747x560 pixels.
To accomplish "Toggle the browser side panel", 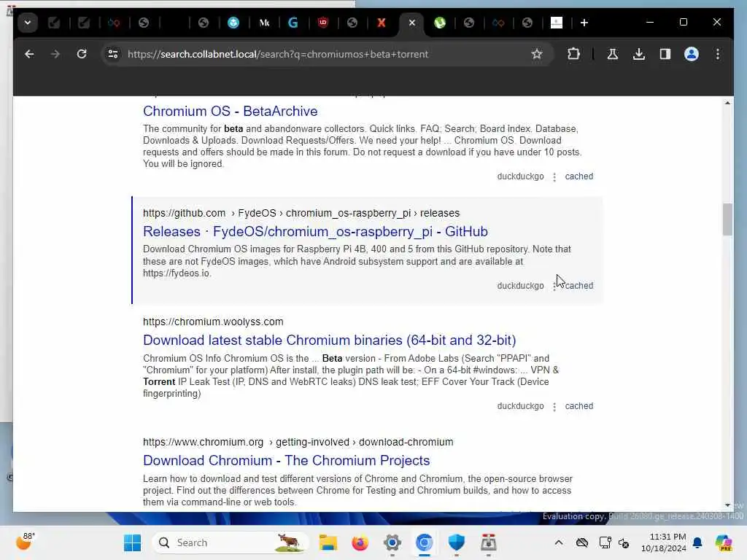I will coord(665,54).
